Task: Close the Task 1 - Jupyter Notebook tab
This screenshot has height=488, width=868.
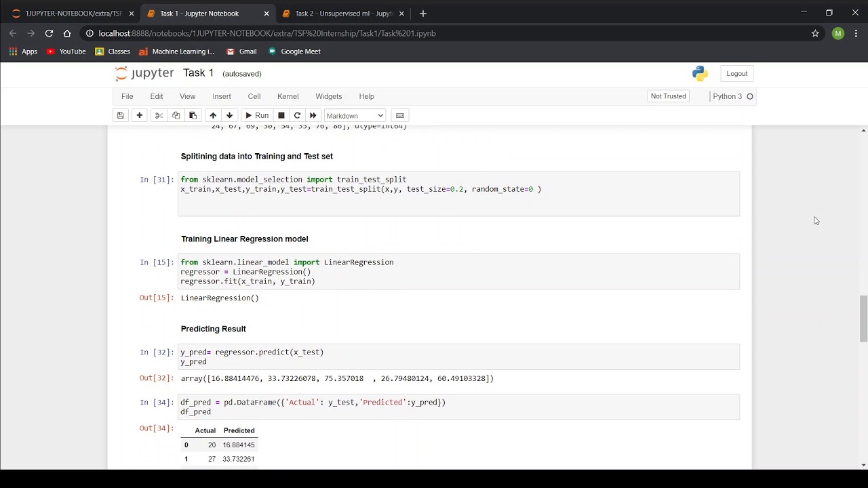Action: (267, 14)
